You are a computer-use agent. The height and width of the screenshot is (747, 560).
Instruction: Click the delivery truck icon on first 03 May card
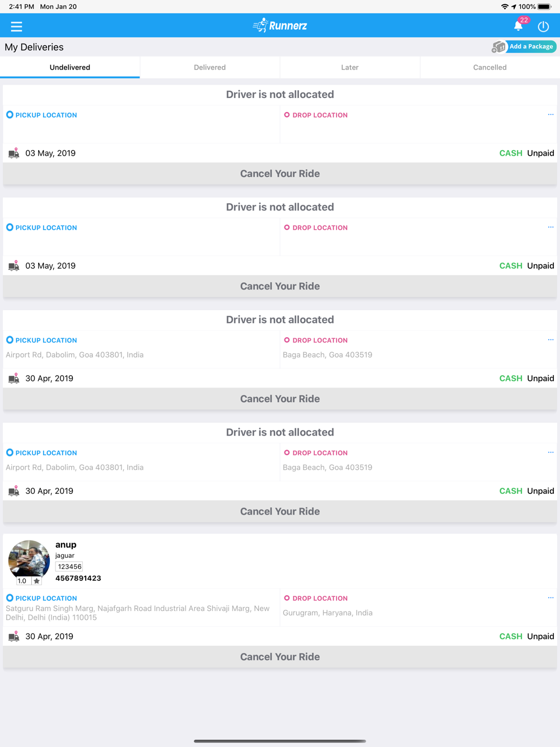point(14,153)
